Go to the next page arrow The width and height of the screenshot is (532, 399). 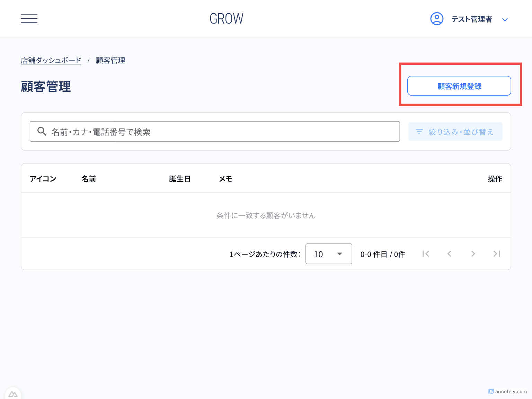[473, 254]
